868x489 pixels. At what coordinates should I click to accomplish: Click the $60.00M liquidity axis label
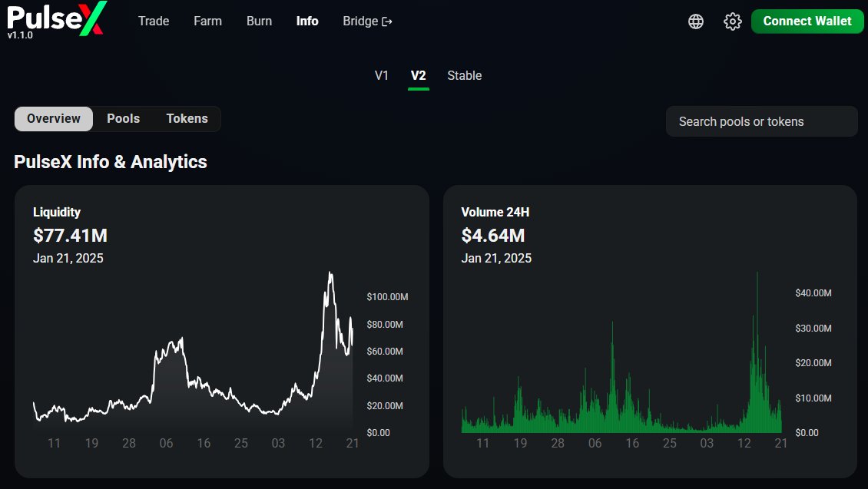coord(385,352)
